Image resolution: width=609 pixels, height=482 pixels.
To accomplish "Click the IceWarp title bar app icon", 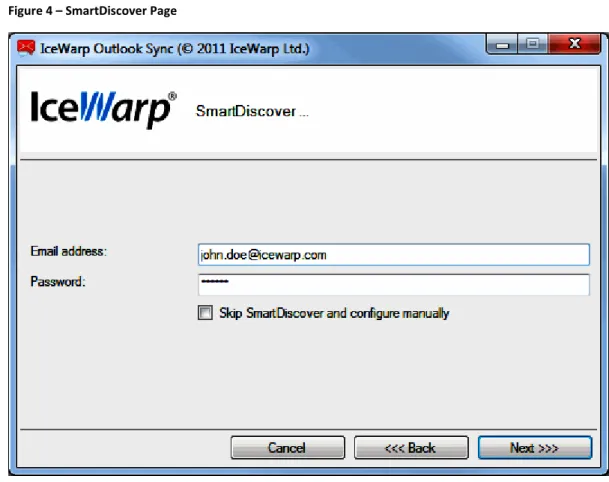I will pyautogui.click(x=26, y=49).
